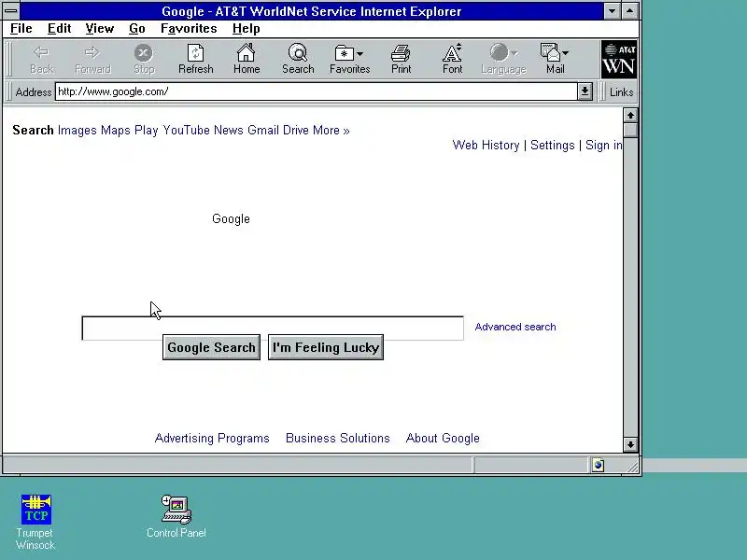Follow the Maps link
The width and height of the screenshot is (747, 560).
[115, 130]
